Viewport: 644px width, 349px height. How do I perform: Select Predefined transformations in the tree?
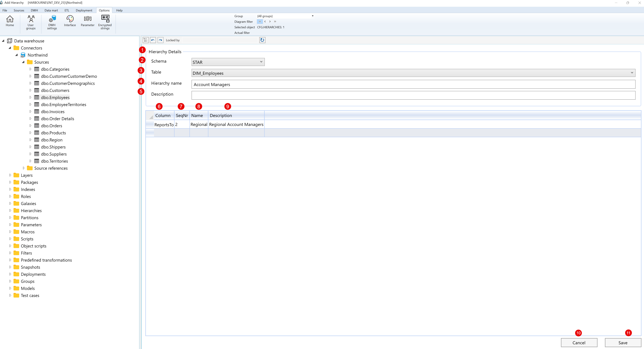pos(46,260)
